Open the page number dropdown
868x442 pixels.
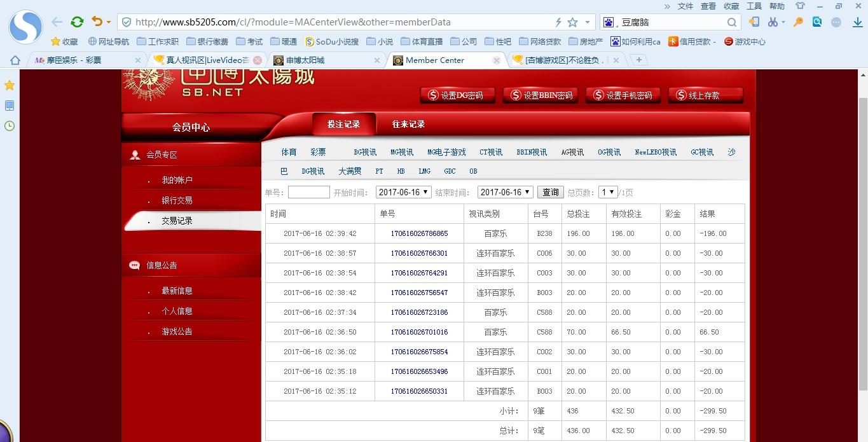tap(608, 192)
